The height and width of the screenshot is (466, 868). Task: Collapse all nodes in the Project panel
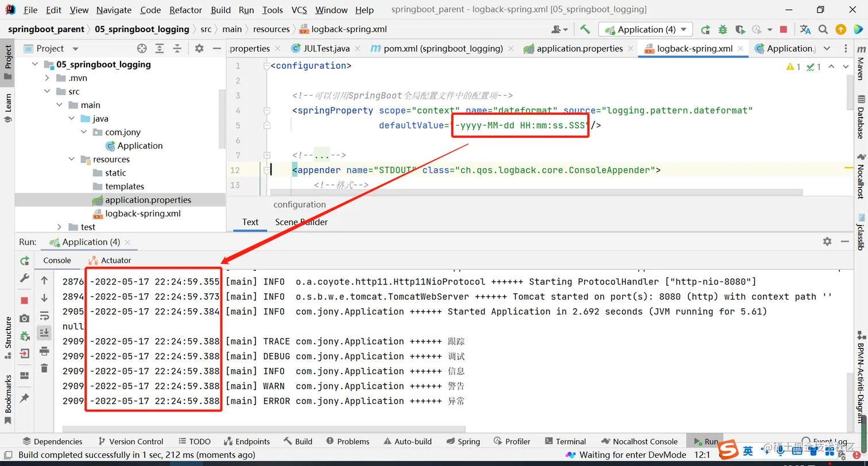(177, 49)
